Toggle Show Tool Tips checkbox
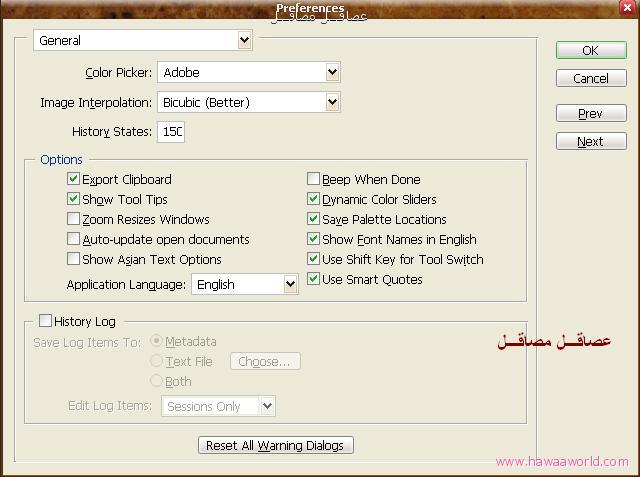Image resolution: width=640 pixels, height=477 pixels. 73,199
